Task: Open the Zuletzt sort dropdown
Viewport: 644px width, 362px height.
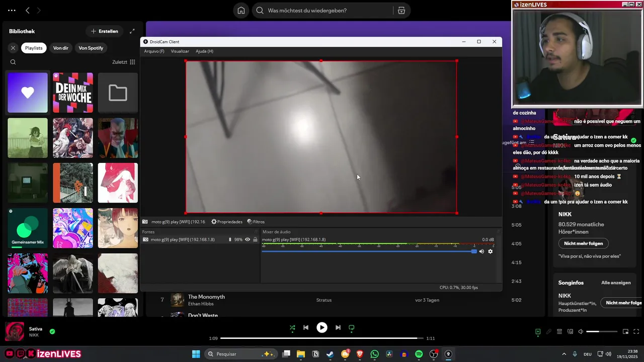Action: [124, 62]
